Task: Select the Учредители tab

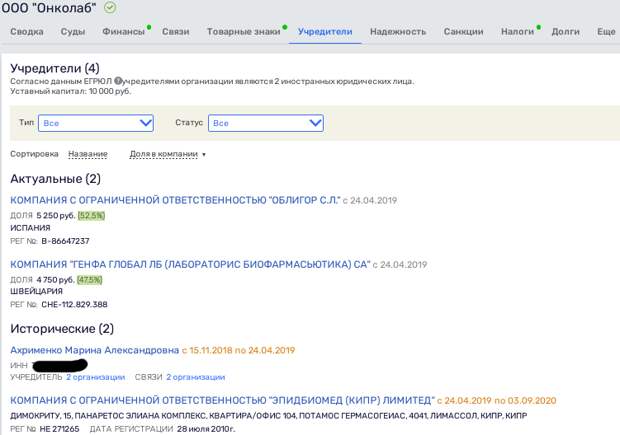Action: pyautogui.click(x=325, y=32)
